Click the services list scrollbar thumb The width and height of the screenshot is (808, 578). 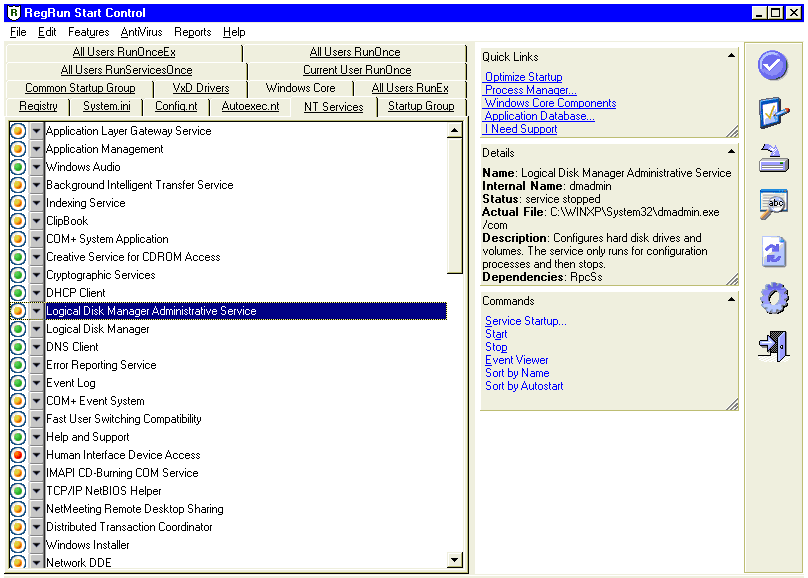(x=454, y=206)
